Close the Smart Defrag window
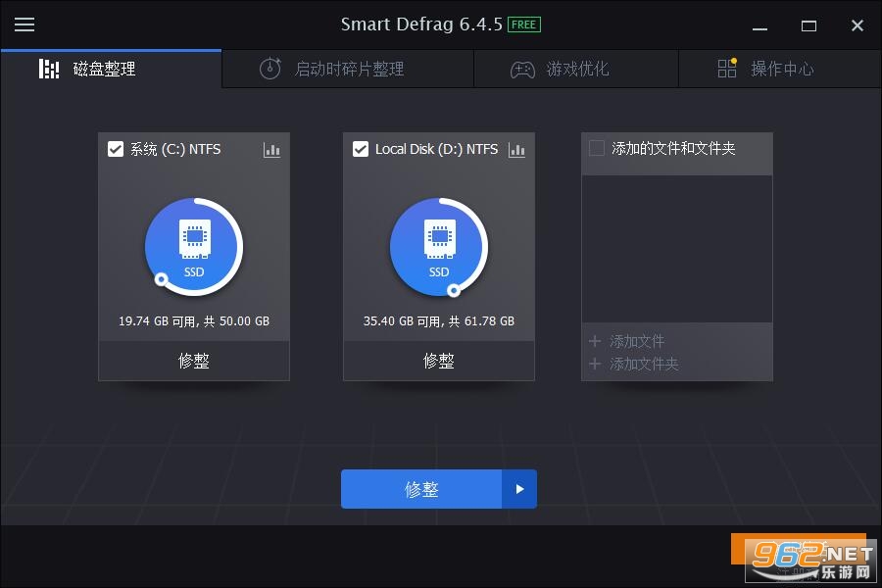 click(x=857, y=25)
